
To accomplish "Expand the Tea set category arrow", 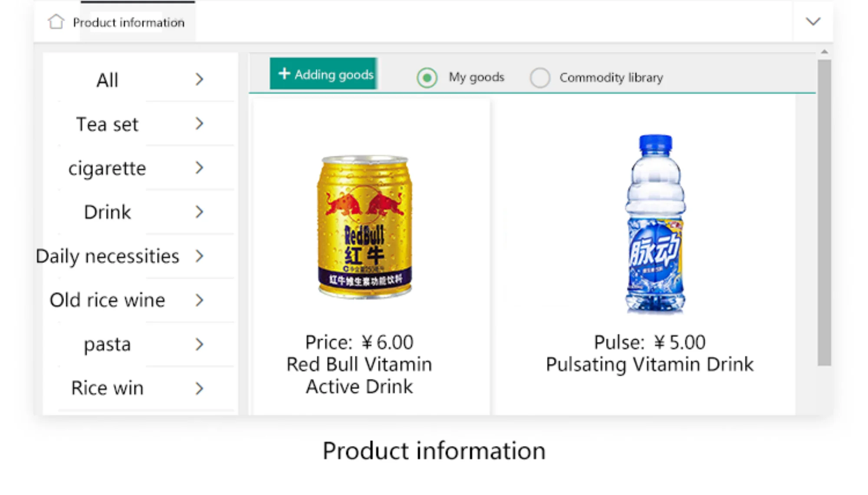I will tap(199, 124).
